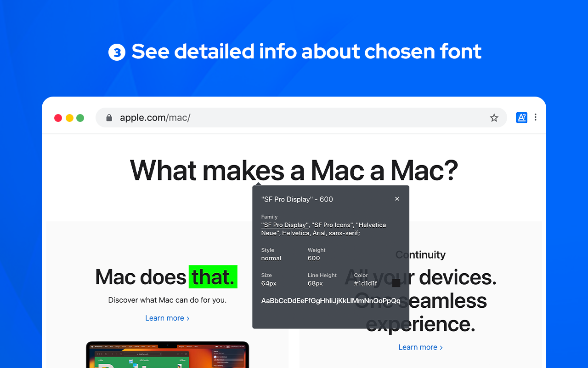588x368 pixels.
Task: Click the yellow traffic light button
Action: (69, 118)
